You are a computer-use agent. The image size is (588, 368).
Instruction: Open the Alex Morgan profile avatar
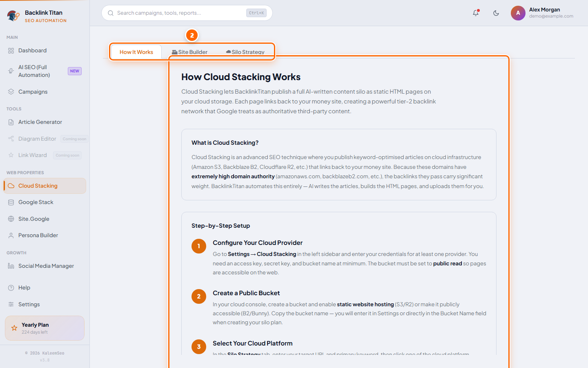[518, 13]
